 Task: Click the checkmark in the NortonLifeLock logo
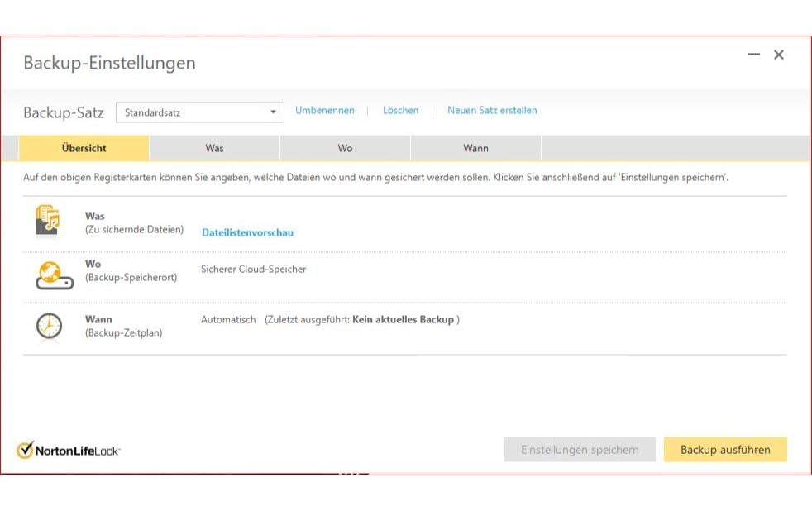[x=27, y=449]
